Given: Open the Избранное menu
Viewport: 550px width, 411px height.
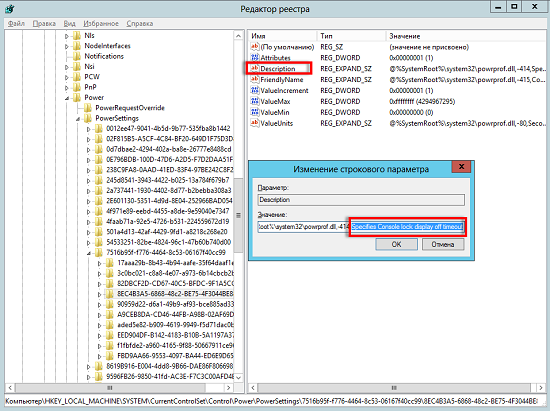Looking at the screenshot, I should 101,23.
